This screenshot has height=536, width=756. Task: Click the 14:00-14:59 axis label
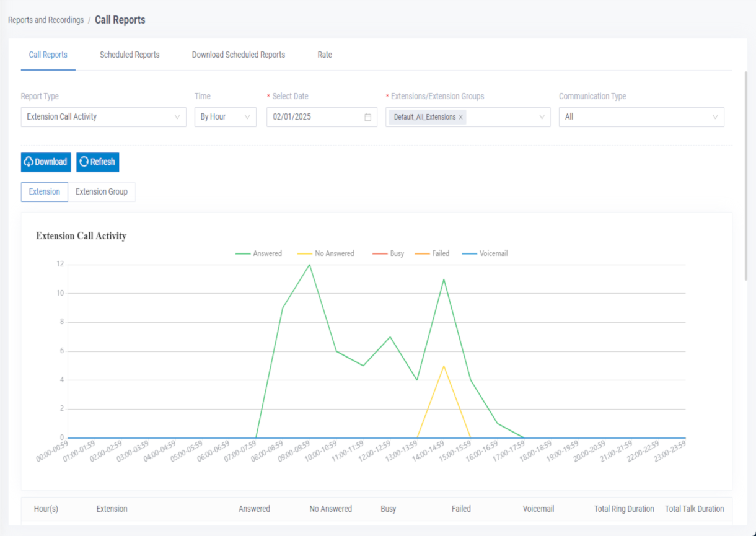coord(429,452)
